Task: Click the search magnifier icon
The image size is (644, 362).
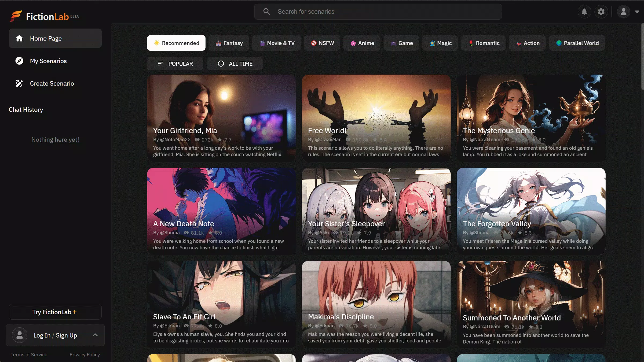Action: 266,12
